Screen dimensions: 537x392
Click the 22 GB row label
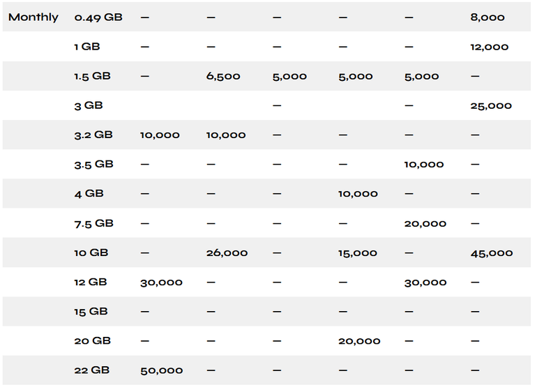click(92, 370)
